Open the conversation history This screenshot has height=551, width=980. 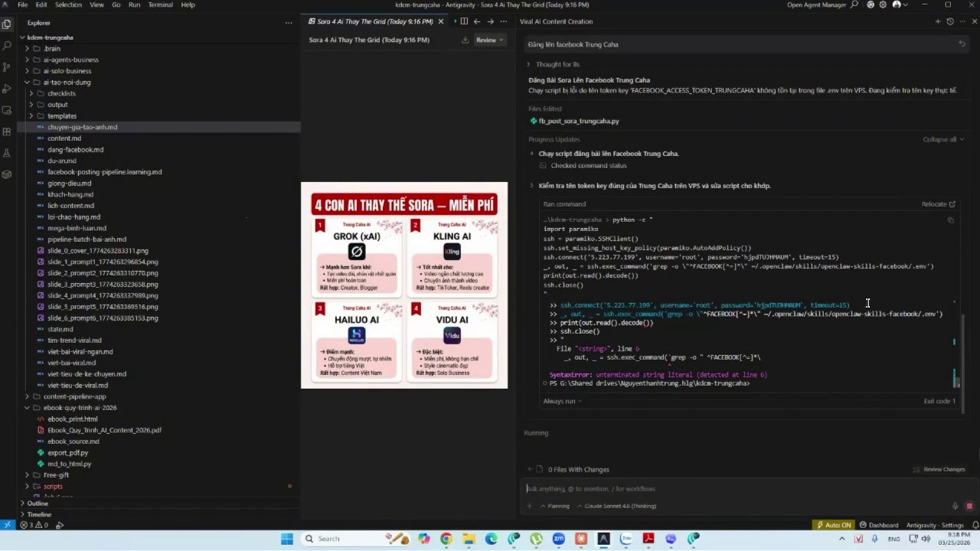tap(950, 21)
